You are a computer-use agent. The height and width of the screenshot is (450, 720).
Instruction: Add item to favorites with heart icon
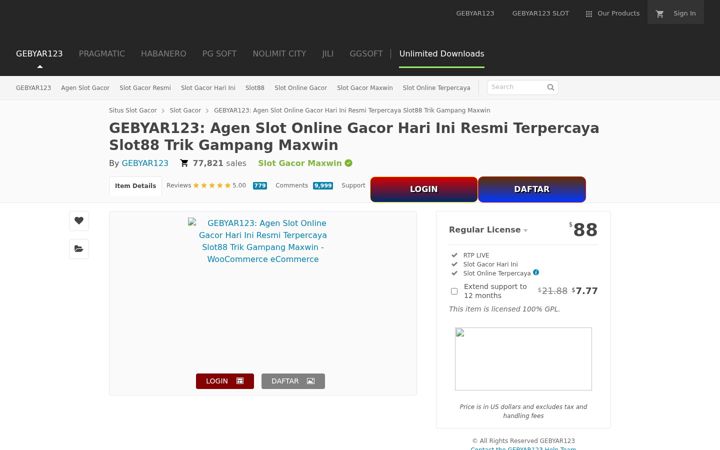pos(79,220)
